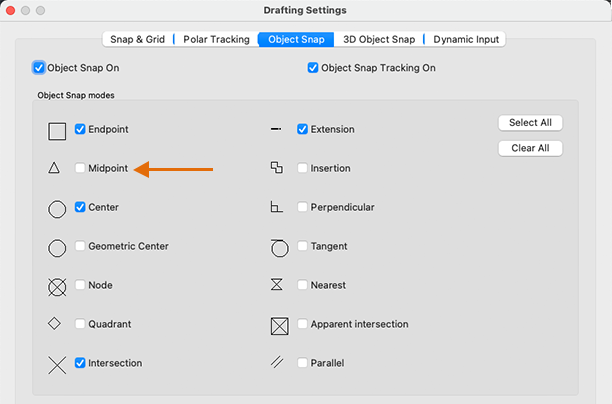Click the Tangent snap marker icon

(279, 247)
